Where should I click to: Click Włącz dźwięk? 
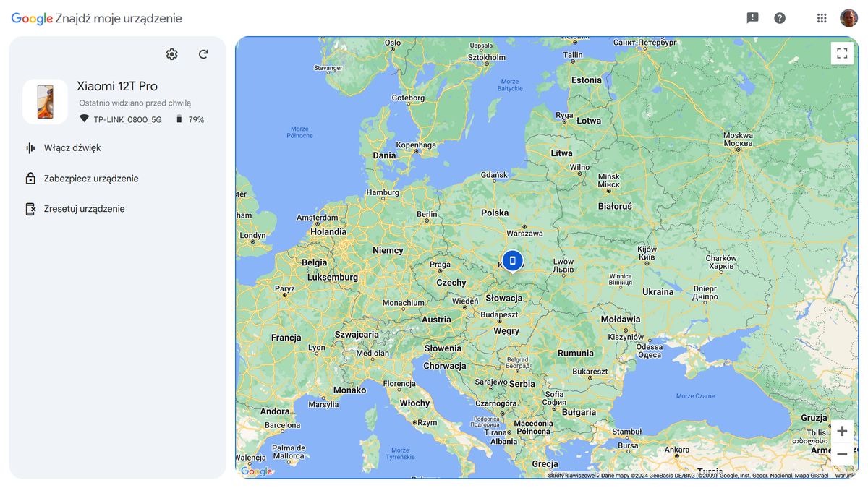point(72,147)
